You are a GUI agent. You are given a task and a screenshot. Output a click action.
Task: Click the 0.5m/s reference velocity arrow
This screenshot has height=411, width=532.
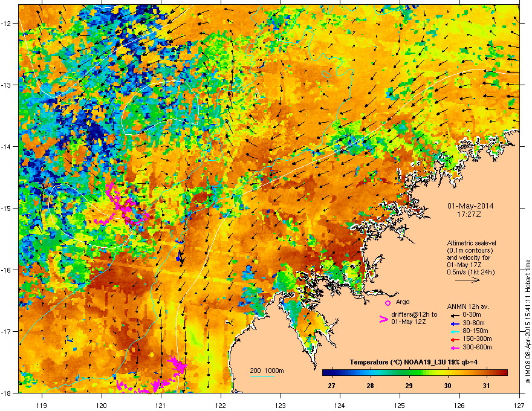(x=467, y=280)
